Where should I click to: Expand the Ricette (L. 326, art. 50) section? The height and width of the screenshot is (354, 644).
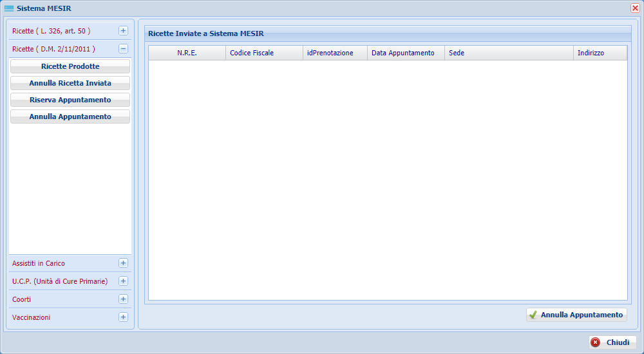[x=123, y=31]
